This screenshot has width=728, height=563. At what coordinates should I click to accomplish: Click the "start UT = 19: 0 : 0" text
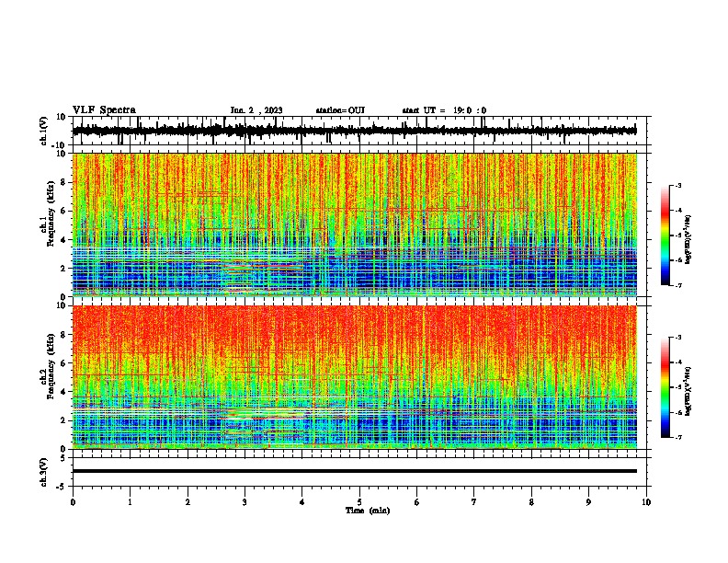point(444,110)
